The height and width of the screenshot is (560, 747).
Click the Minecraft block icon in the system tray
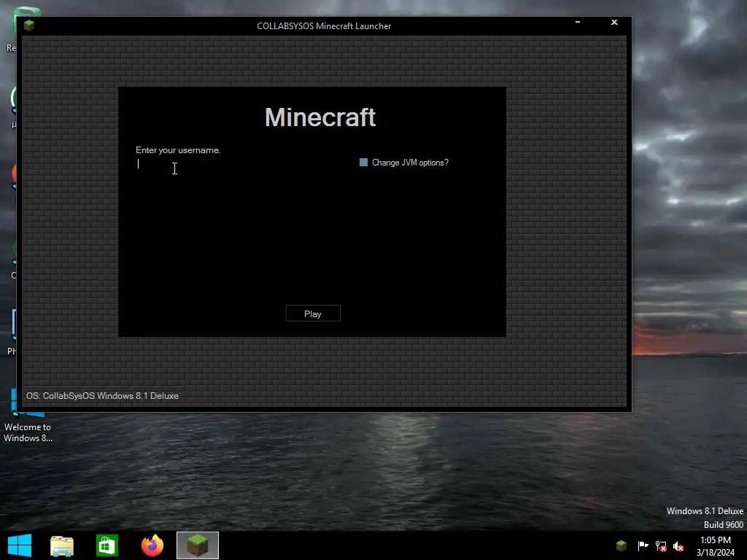coord(622,545)
